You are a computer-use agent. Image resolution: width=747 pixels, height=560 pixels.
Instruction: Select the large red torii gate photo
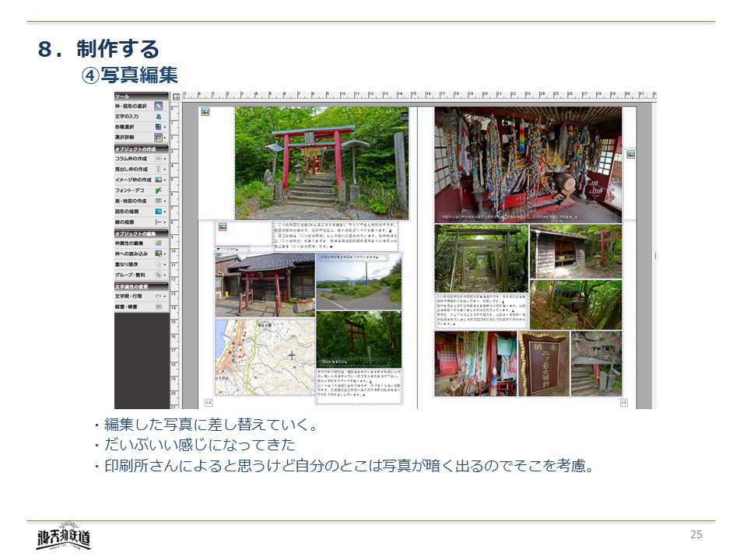click(321, 163)
